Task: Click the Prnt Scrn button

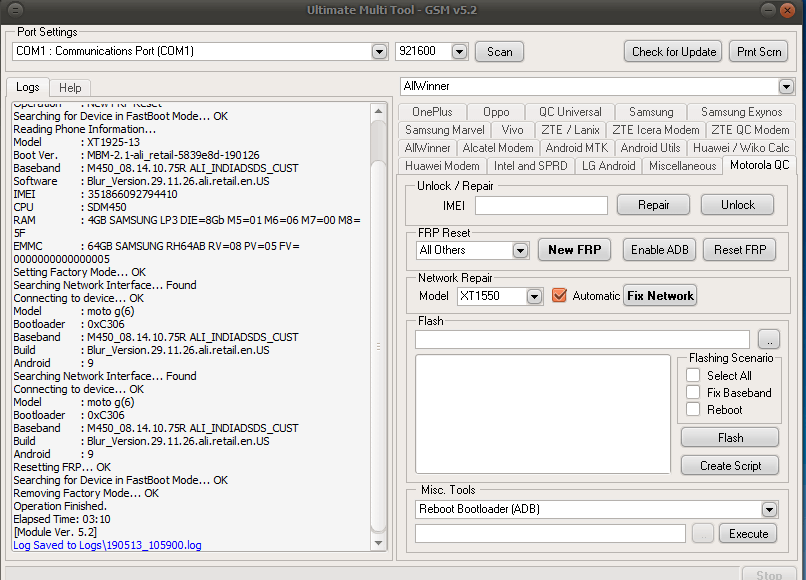Action: pos(759,52)
